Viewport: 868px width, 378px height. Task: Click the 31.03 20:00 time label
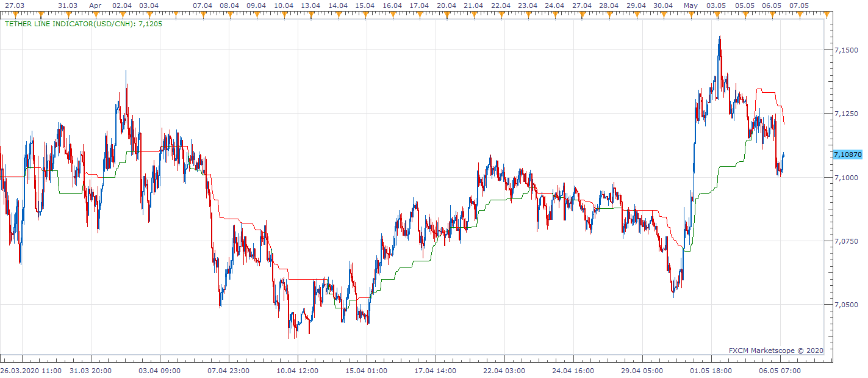tap(90, 370)
